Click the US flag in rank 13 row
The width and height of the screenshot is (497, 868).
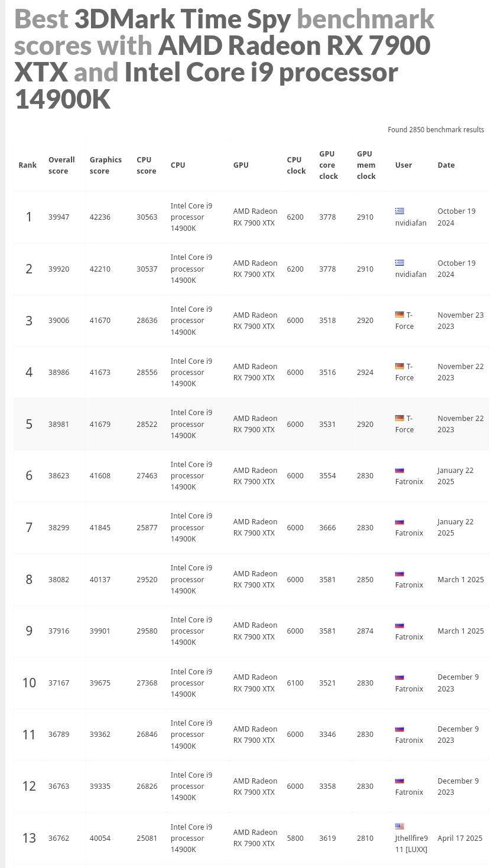pyautogui.click(x=399, y=827)
